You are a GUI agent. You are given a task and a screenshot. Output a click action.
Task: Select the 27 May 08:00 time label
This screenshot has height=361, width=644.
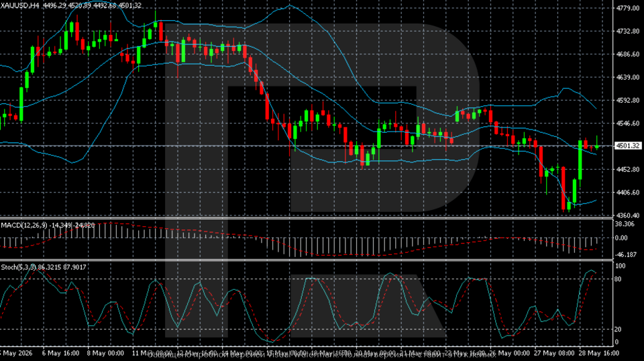click(x=554, y=353)
